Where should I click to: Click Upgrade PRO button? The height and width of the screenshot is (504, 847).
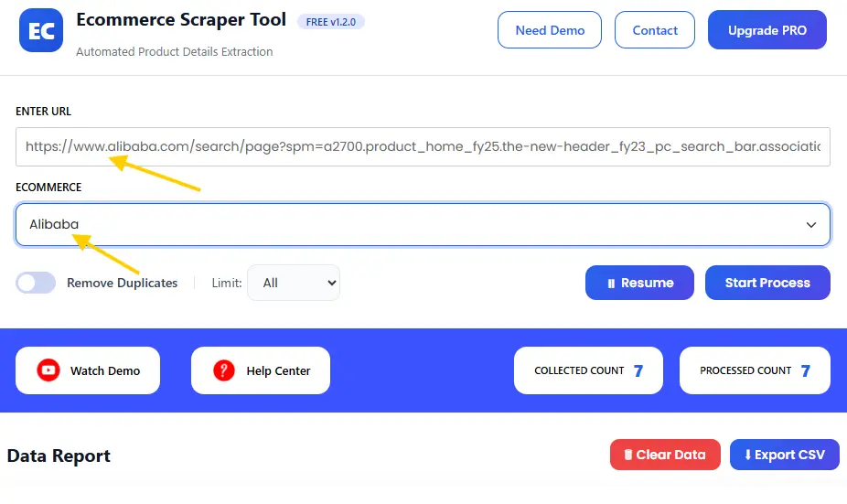tap(767, 30)
